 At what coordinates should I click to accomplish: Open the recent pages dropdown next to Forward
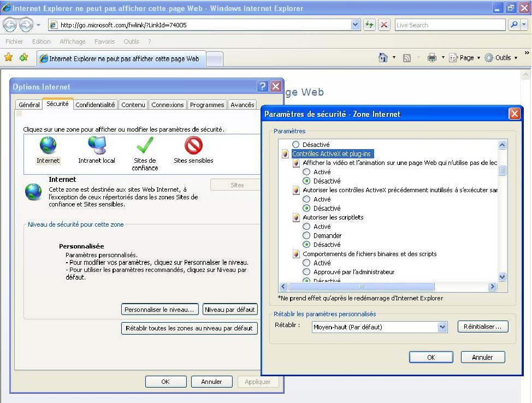[x=38, y=25]
